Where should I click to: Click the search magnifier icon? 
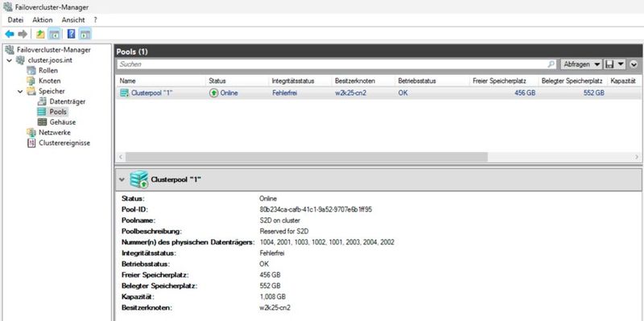click(x=551, y=64)
